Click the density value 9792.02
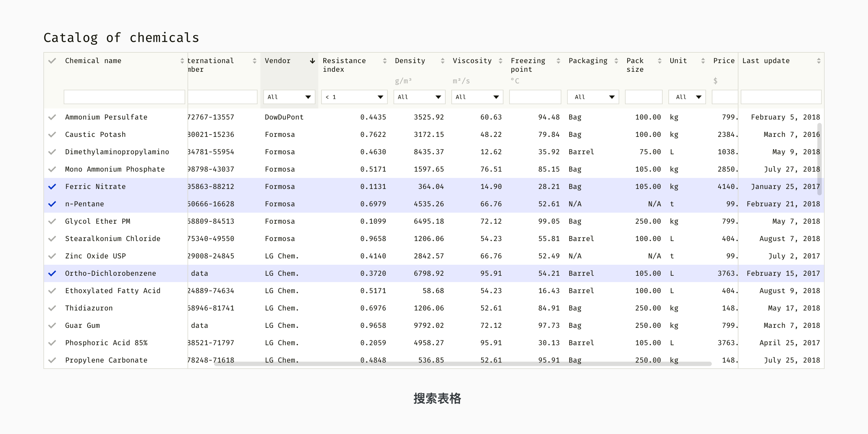The image size is (868, 434). click(x=429, y=325)
